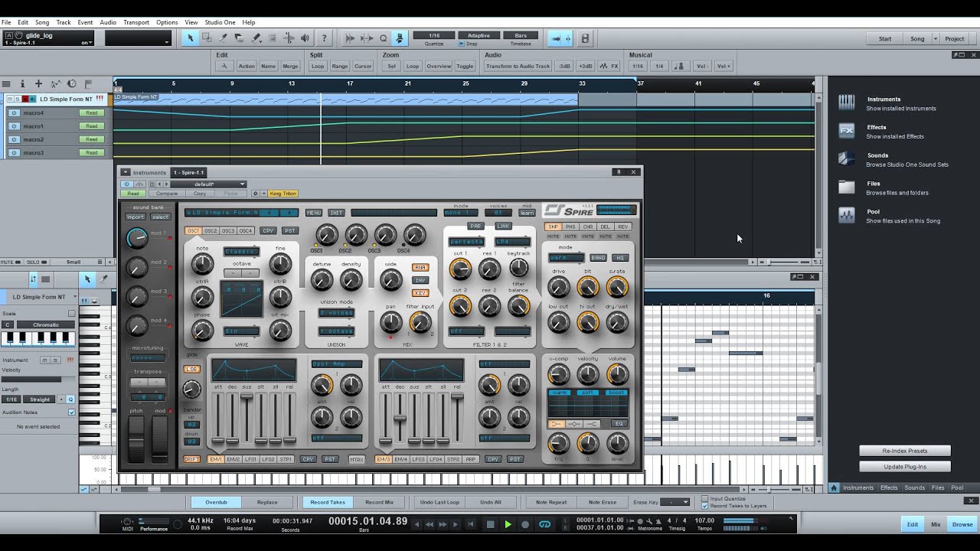Open the Studio One menu
980x551 pixels.
pyautogui.click(x=220, y=22)
